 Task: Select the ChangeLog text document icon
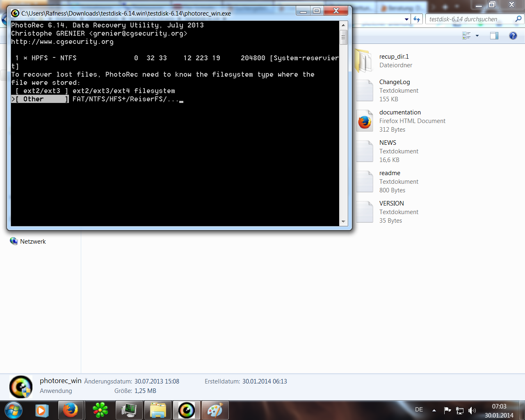364,91
